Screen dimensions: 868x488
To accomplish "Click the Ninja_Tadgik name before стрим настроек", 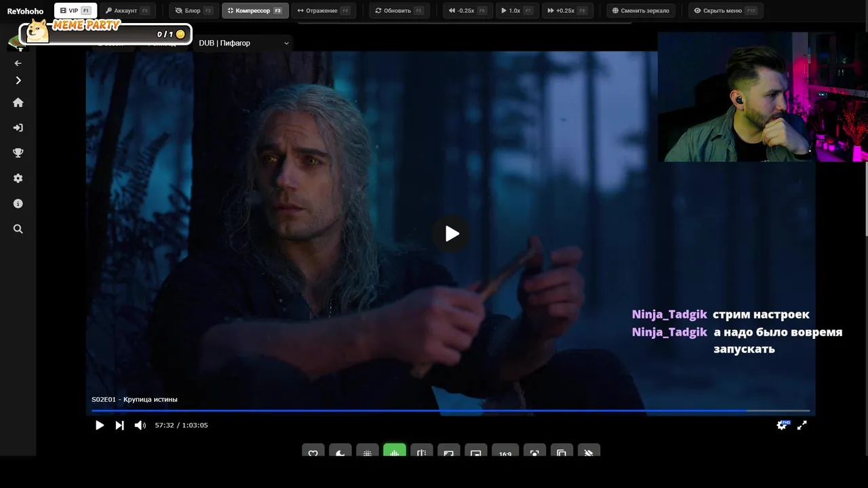I will [669, 314].
